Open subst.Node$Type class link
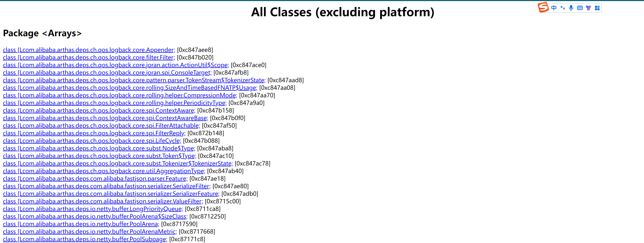Image resolution: width=644 pixels, height=243 pixels. [x=99, y=148]
